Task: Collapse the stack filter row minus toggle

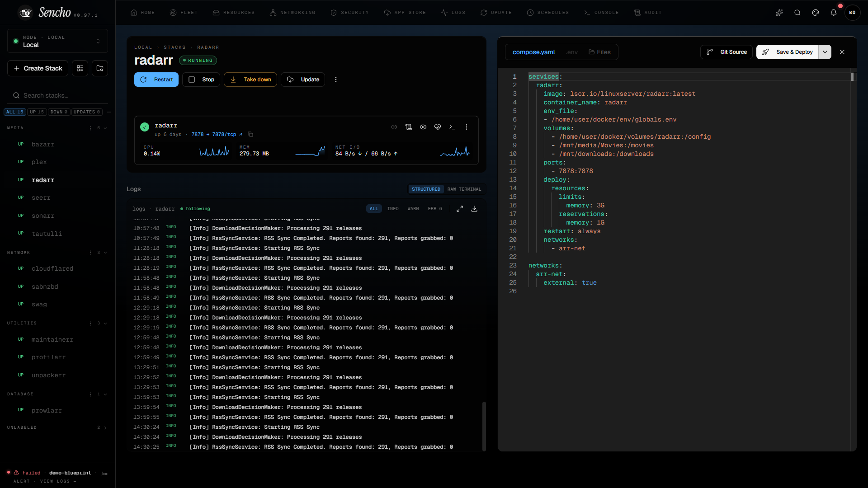Action: coord(109,112)
